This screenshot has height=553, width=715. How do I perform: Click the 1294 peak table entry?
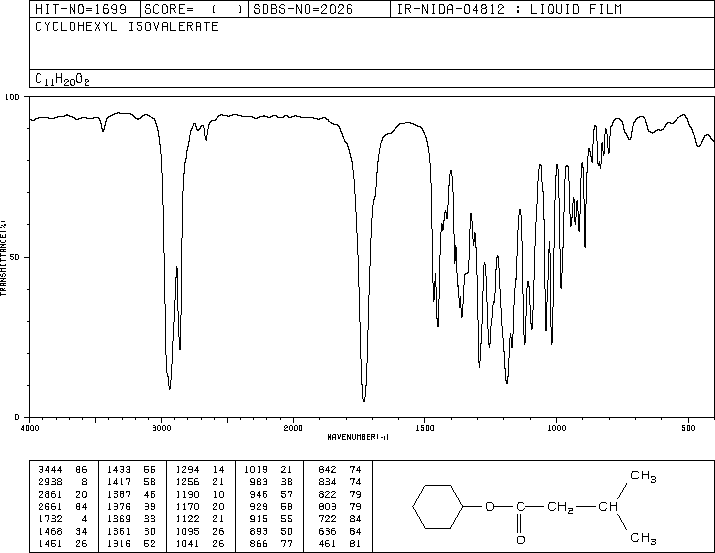200,469
